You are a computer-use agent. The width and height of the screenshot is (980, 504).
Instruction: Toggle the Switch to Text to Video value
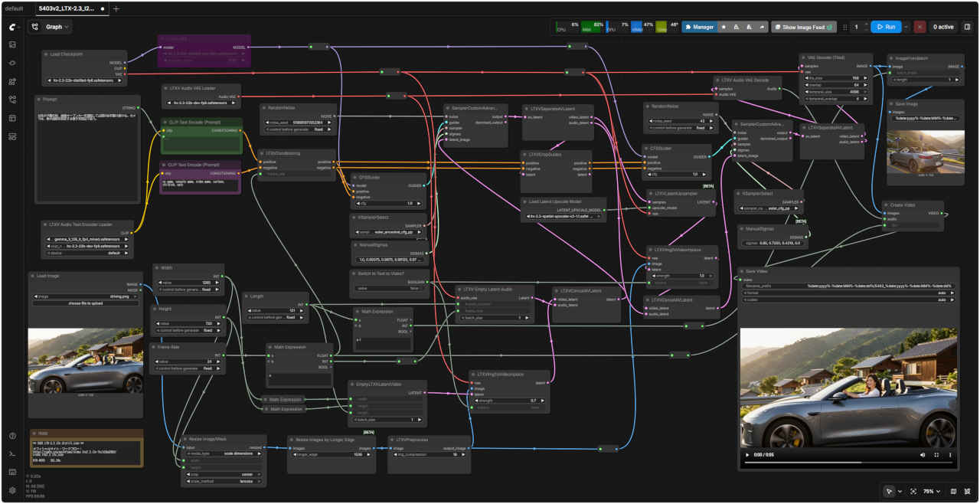(390, 288)
